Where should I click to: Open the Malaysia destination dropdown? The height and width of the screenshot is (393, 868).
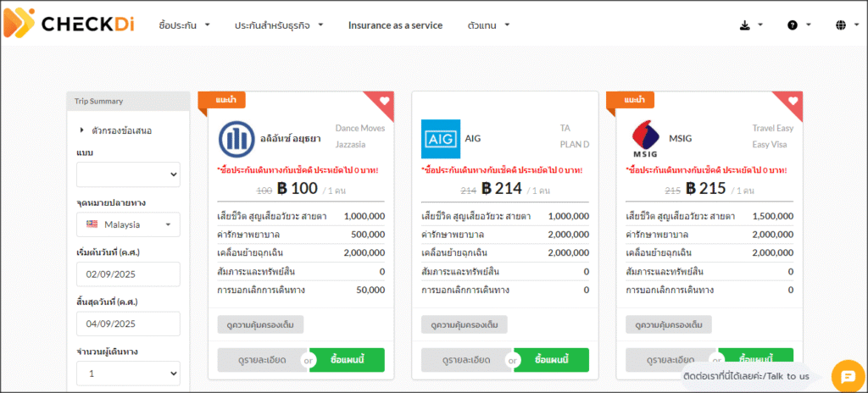tap(129, 224)
